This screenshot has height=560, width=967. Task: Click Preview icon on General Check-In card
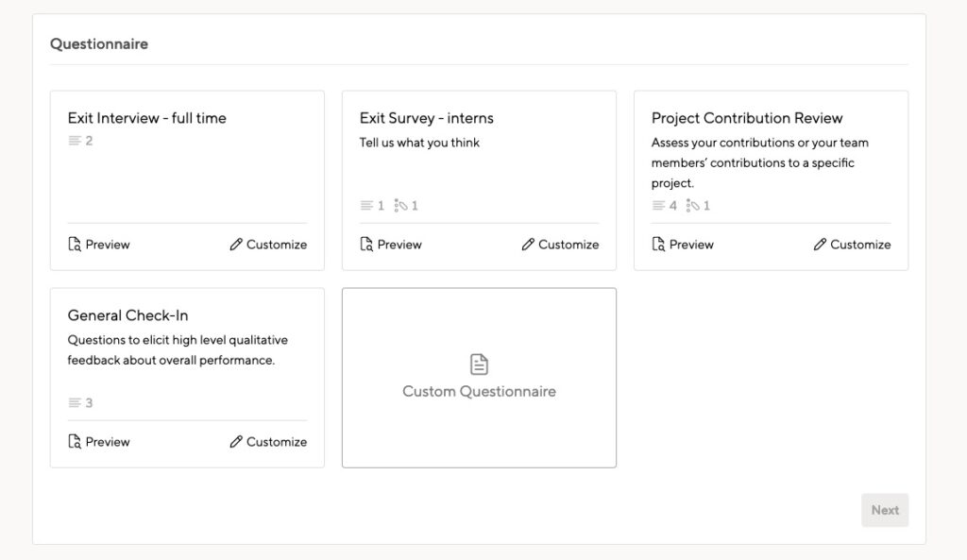point(75,442)
